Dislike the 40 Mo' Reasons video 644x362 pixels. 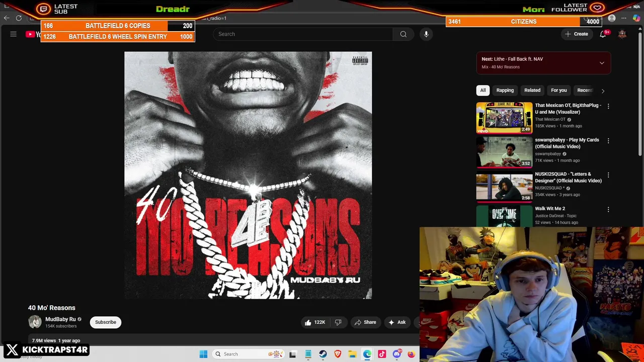(x=338, y=322)
